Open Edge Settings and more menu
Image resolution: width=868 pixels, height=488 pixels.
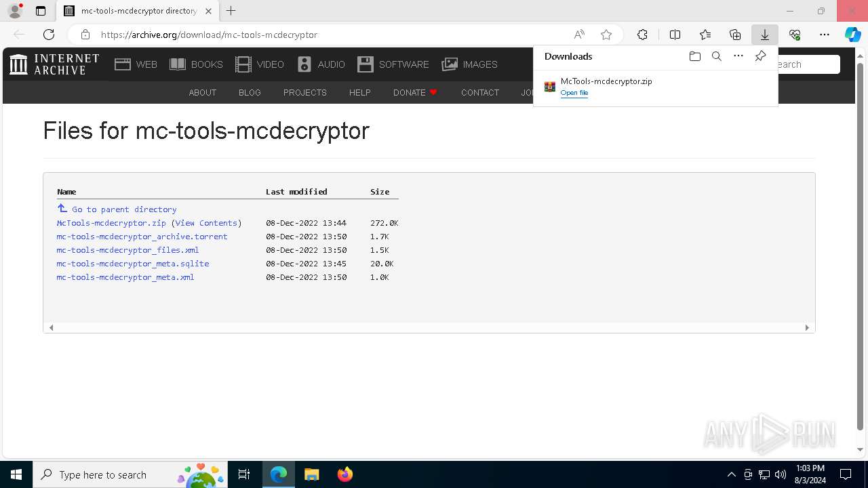(825, 35)
